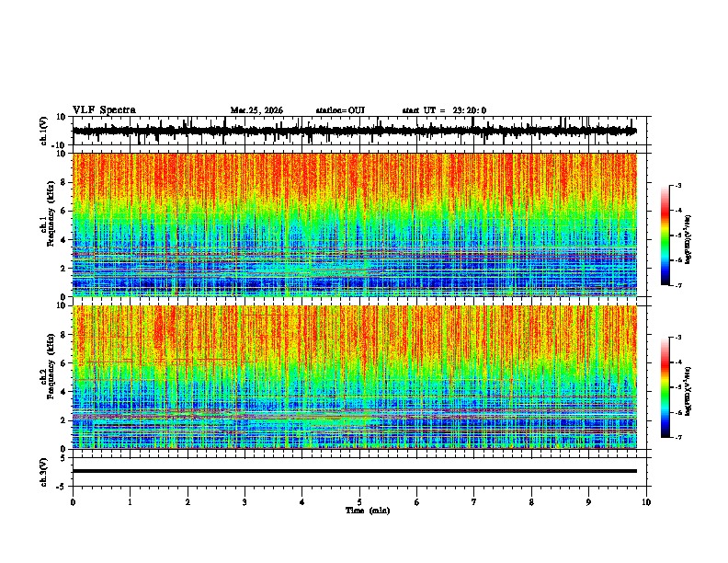The image size is (728, 563).
Task: Click the "ch.1(V)" axis label
Action: coord(44,131)
